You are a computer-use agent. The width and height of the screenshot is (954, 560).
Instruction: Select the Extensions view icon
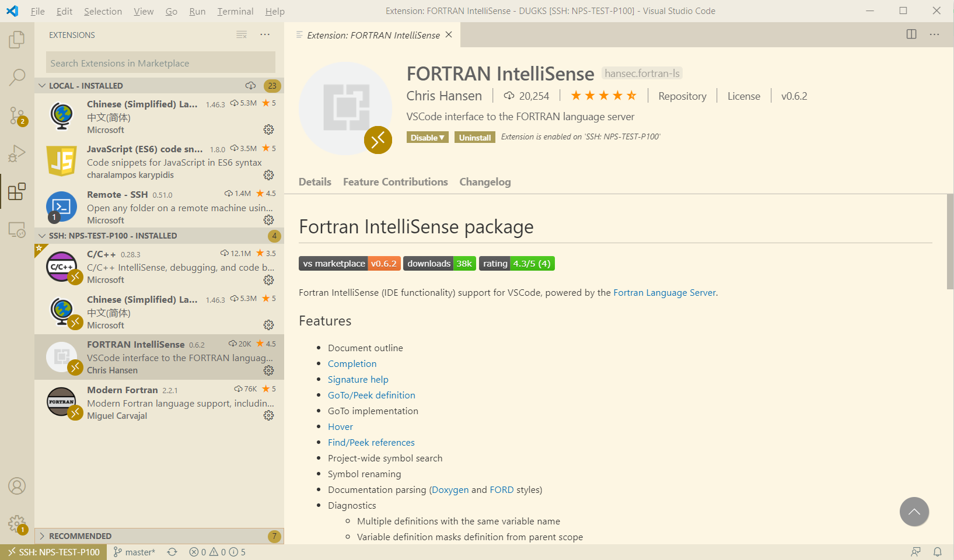pyautogui.click(x=17, y=191)
